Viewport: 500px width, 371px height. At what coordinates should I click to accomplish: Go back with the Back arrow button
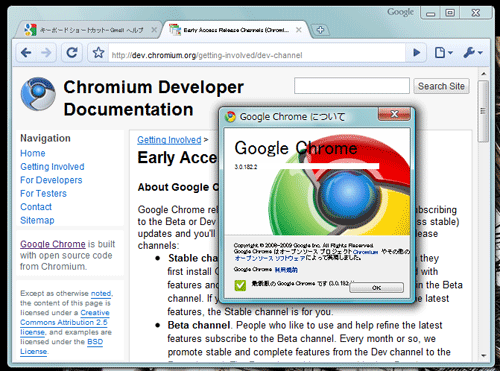(26, 53)
